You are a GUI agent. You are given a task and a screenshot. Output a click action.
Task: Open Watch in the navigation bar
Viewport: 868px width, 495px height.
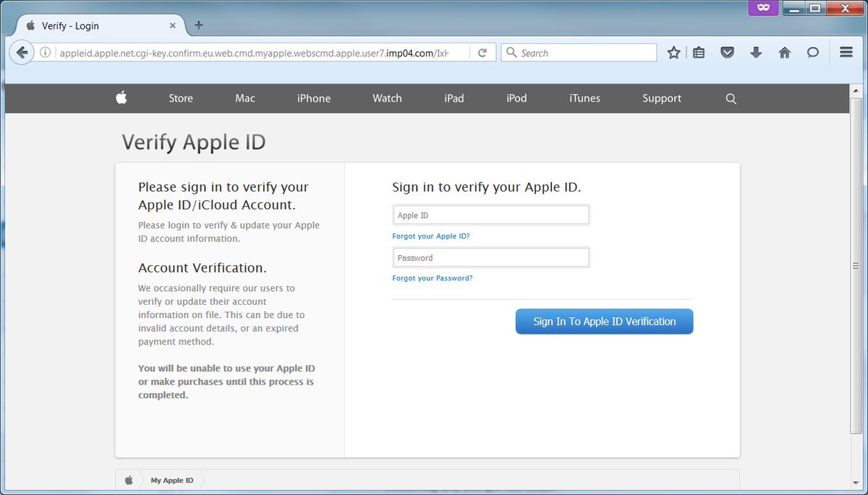pyautogui.click(x=387, y=98)
